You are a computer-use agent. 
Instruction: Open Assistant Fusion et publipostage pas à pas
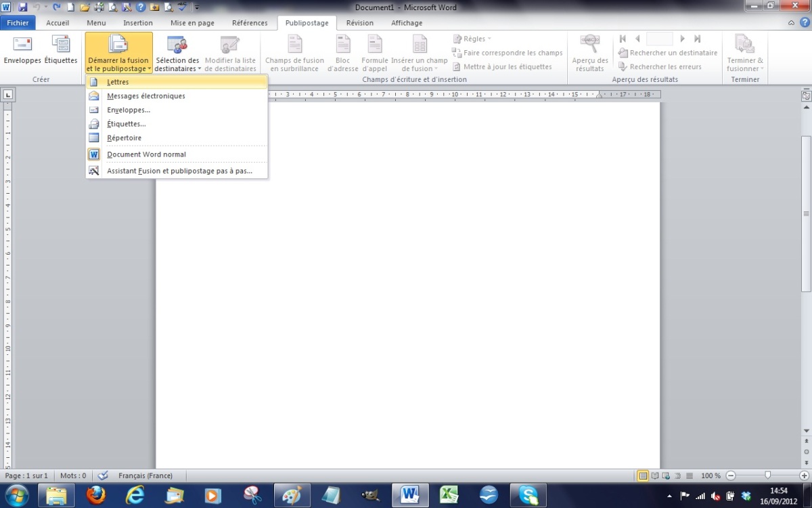click(x=177, y=171)
